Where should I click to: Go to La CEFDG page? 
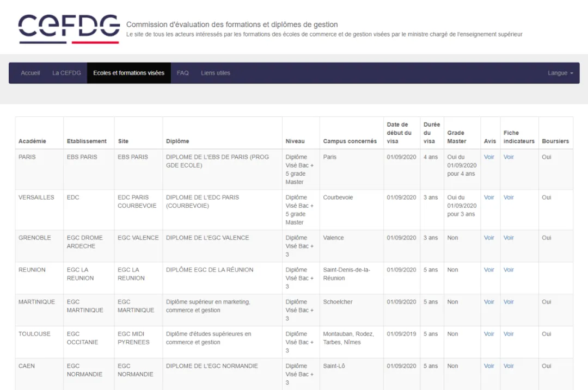tap(66, 73)
